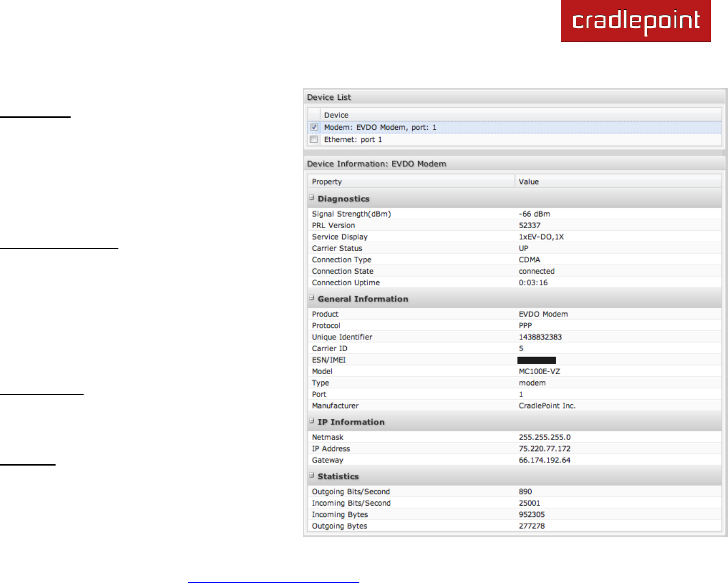Click the Carrier ID label
The height and width of the screenshot is (583, 728).
coord(330,348)
